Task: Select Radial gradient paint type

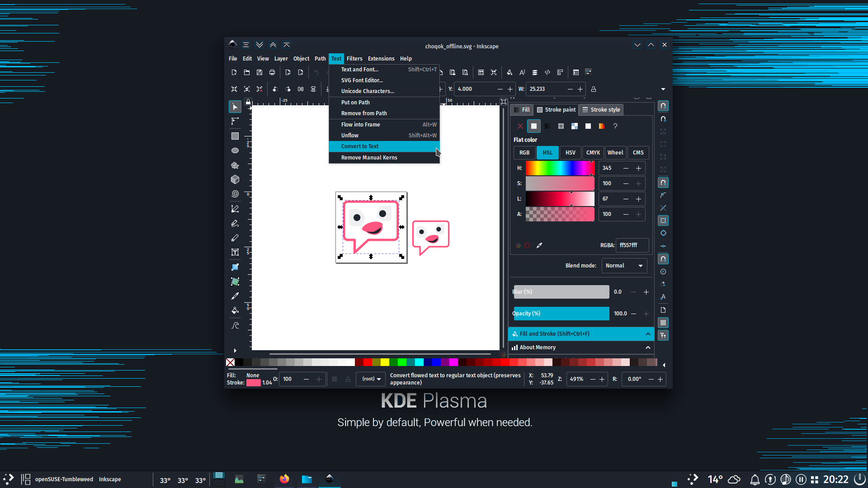Action: tap(561, 126)
